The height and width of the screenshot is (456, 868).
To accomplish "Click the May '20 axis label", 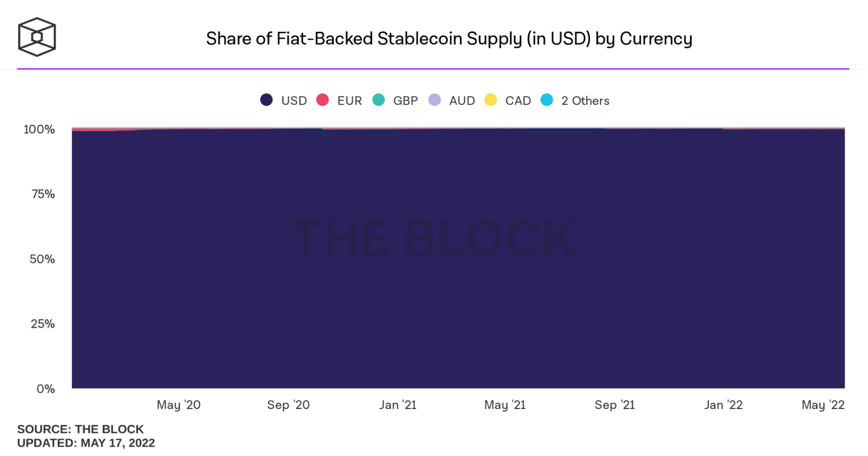I will (x=178, y=405).
